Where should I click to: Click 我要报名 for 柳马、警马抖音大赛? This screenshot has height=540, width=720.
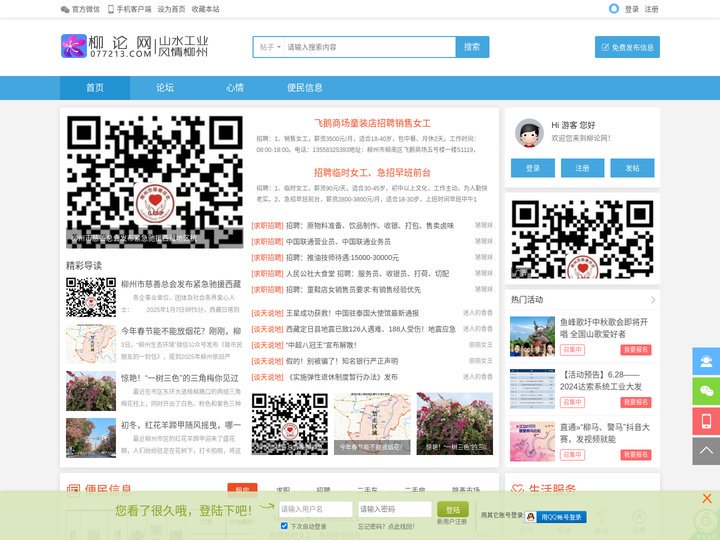point(636,455)
